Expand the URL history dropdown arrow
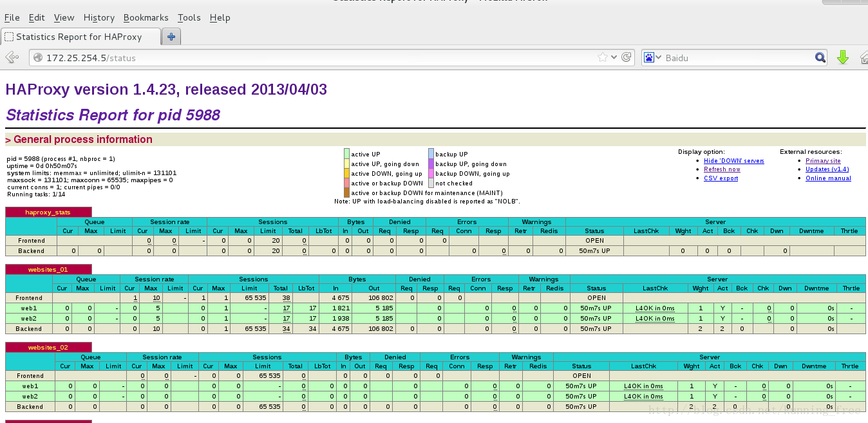Screen dimensions: 868x423 [614, 57]
